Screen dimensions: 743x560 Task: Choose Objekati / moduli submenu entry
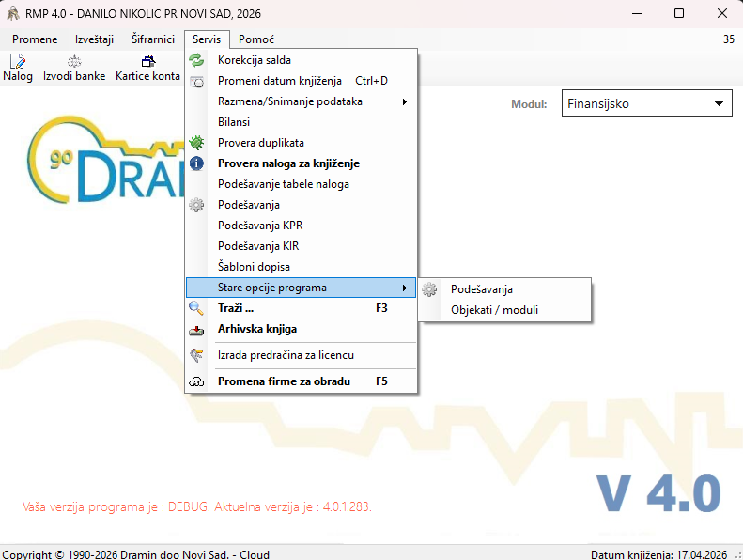pyautogui.click(x=505, y=310)
